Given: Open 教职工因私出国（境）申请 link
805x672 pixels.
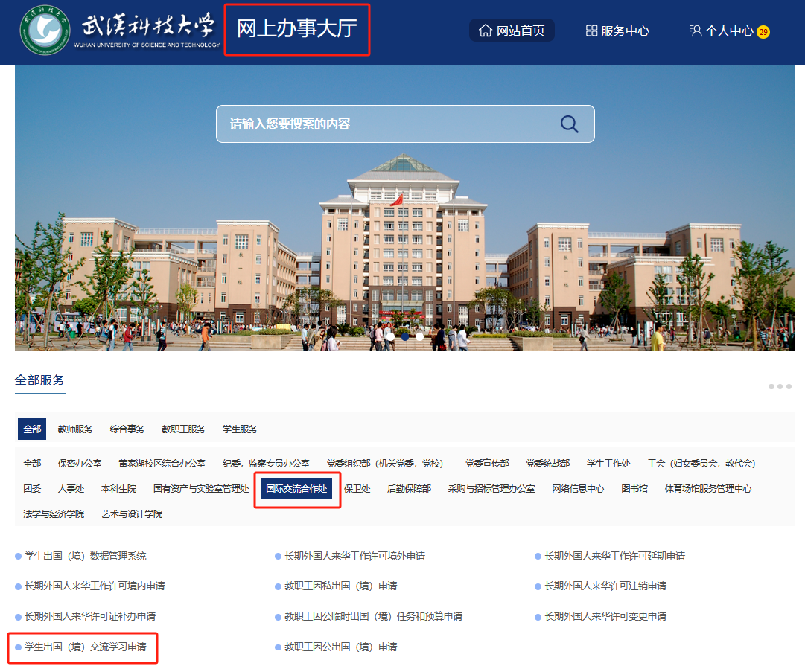Looking at the screenshot, I should [x=340, y=586].
